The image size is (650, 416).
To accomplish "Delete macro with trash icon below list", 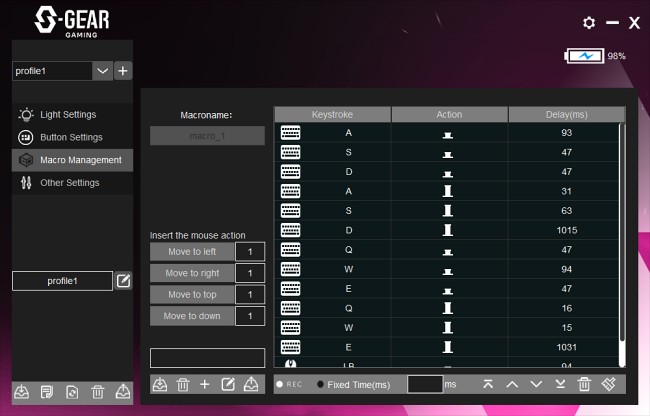I will [x=183, y=385].
